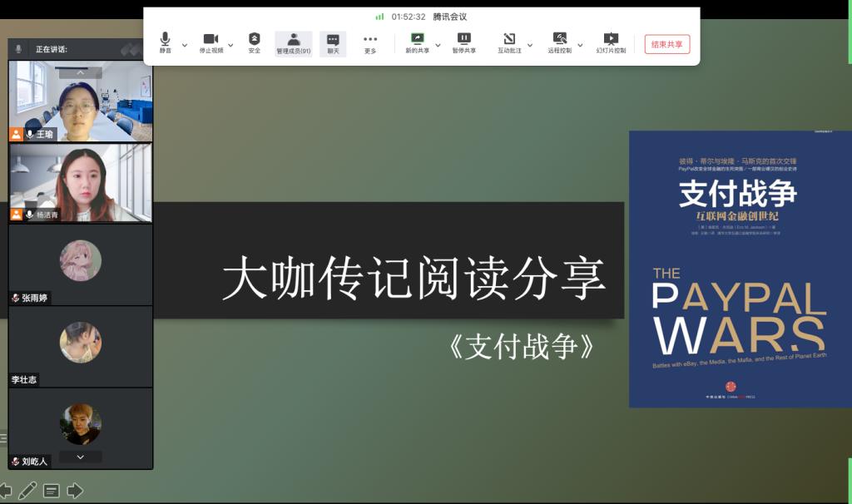Screen dimensions: 852x504
Task: Click the red 结束共享 button
Action: click(x=667, y=44)
